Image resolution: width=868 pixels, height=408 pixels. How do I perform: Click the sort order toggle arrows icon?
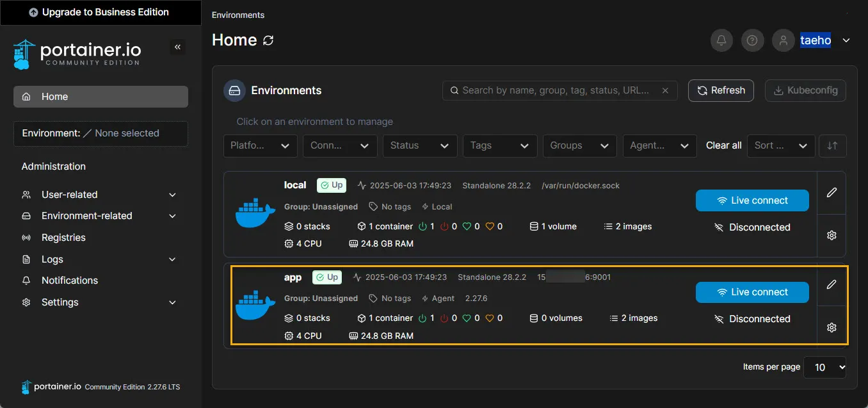click(x=832, y=145)
